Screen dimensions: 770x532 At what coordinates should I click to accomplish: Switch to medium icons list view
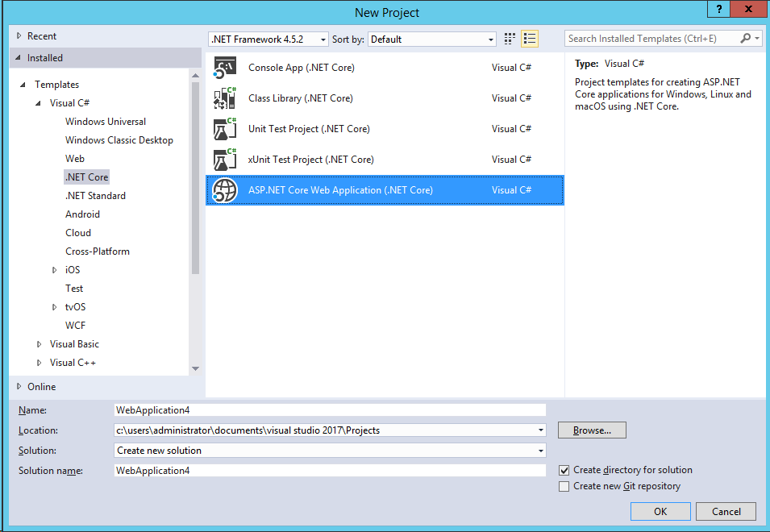pos(530,39)
